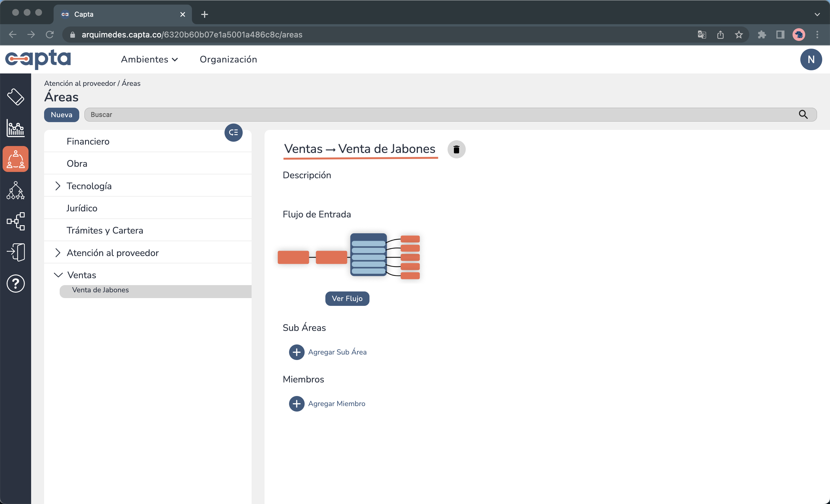This screenshot has width=830, height=504.
Task: Open the help question mark icon
Action: (16, 283)
